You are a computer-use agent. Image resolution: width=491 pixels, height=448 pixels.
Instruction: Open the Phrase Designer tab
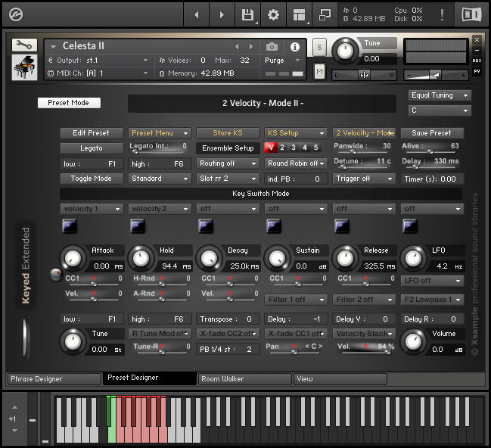pyautogui.click(x=54, y=379)
